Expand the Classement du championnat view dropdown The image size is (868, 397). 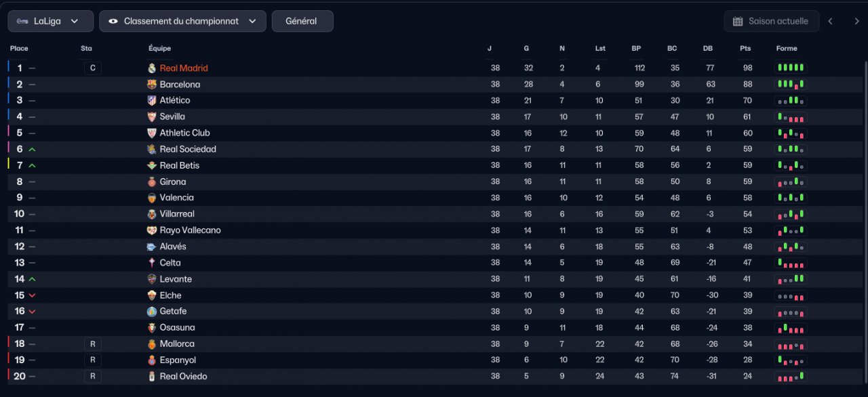click(x=182, y=21)
